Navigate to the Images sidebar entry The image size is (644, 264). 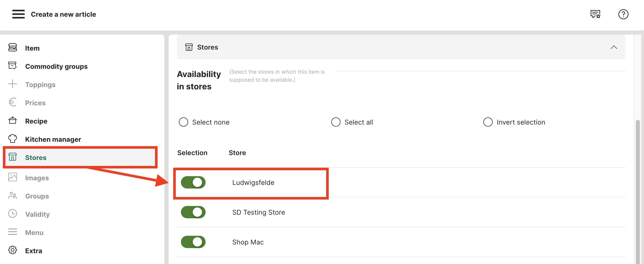tap(37, 178)
